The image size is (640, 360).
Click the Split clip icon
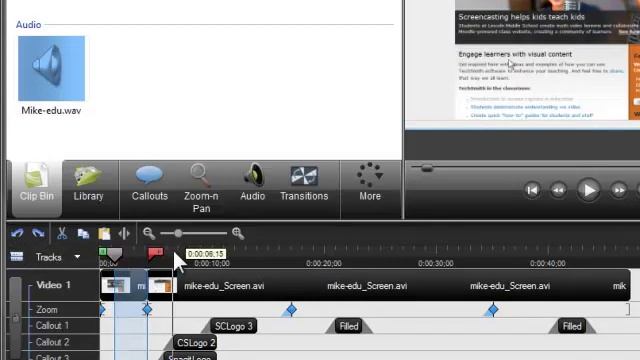(124, 233)
